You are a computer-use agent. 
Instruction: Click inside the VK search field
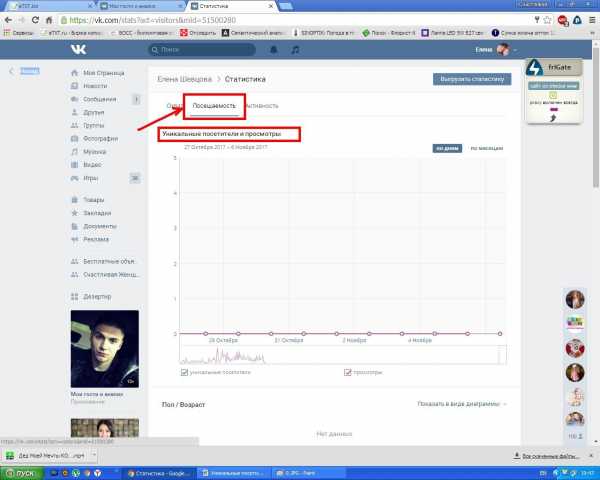[202, 50]
